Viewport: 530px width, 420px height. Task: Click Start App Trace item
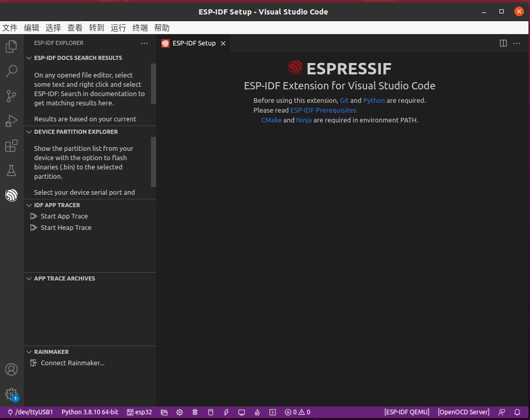coord(90,216)
